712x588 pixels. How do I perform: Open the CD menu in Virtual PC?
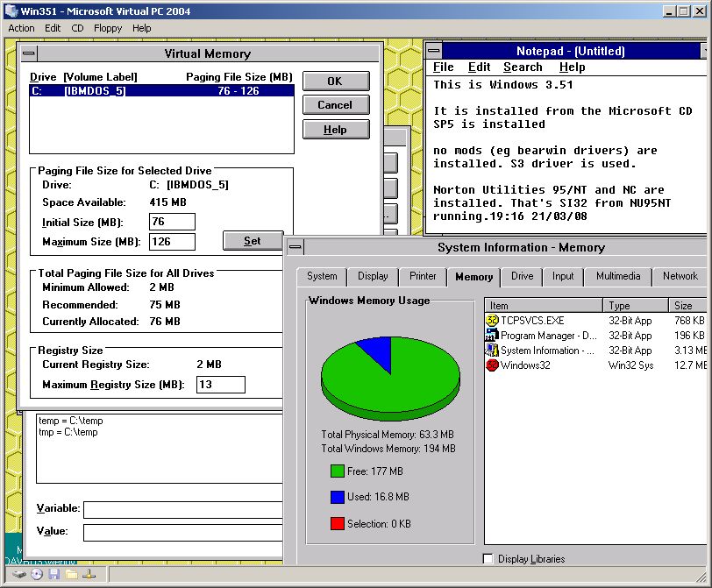pyautogui.click(x=78, y=28)
